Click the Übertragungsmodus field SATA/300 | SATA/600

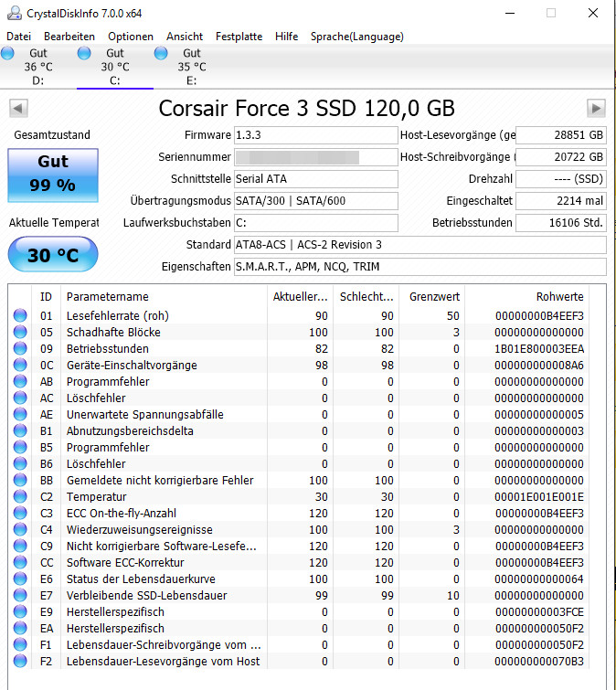coord(316,201)
